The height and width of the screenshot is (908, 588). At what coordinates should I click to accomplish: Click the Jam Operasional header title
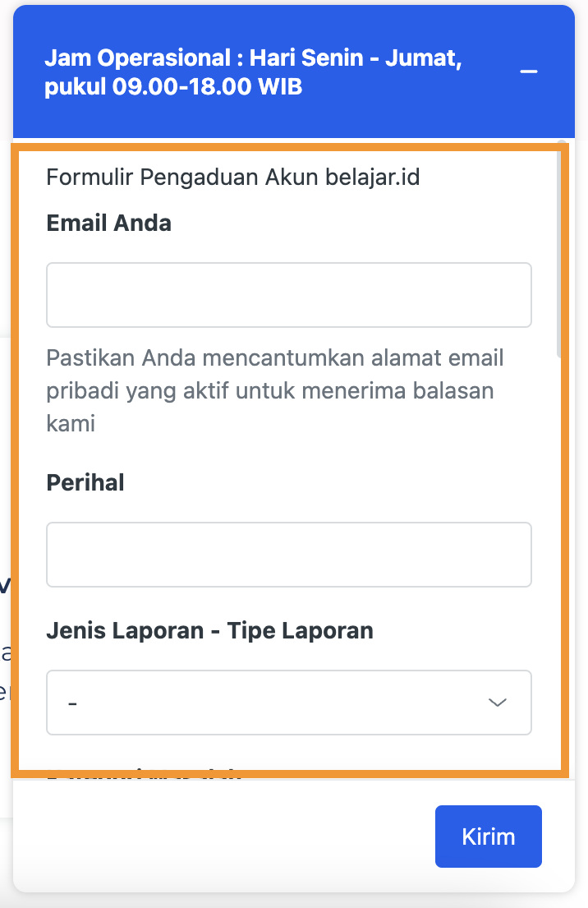(x=253, y=59)
